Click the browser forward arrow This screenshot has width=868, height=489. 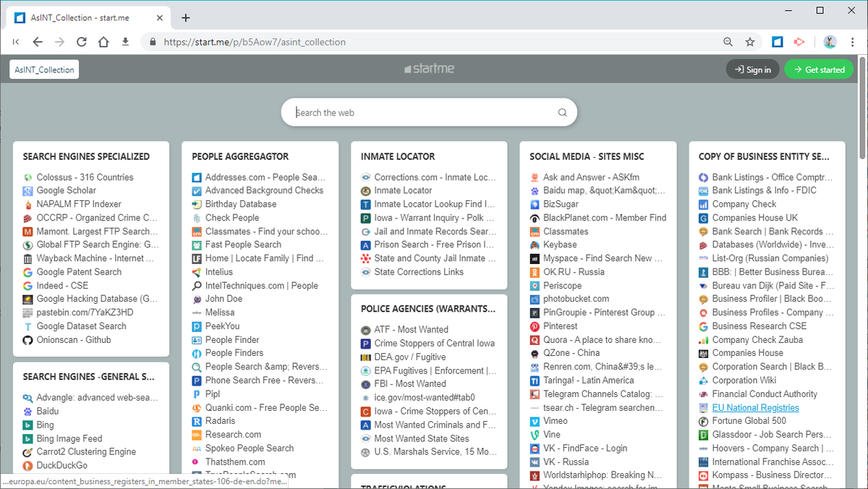[59, 42]
